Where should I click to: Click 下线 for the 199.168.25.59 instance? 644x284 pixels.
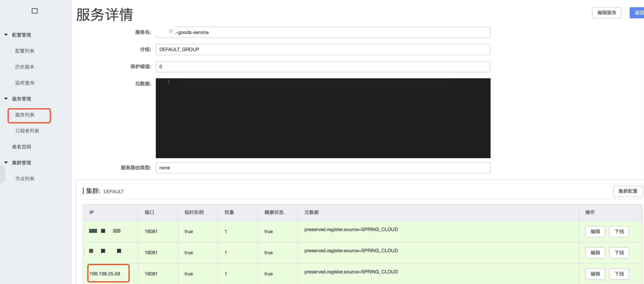[x=619, y=274]
